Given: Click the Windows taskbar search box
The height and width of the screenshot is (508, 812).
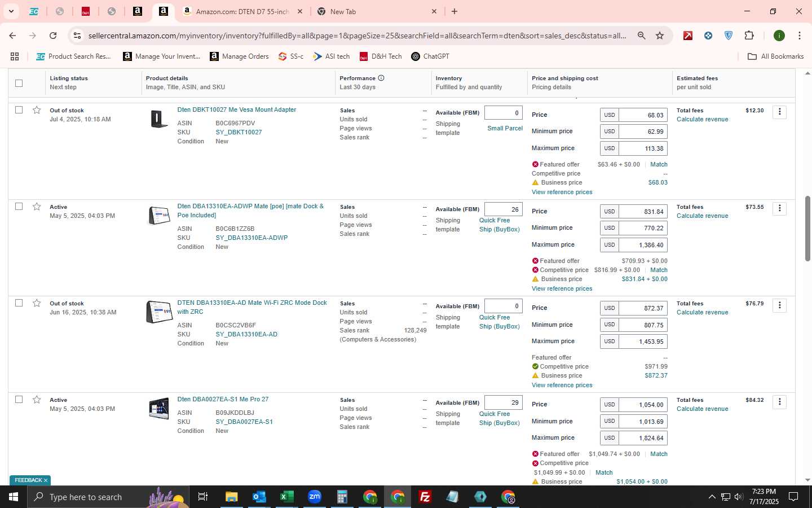Looking at the screenshot, I should 107,497.
